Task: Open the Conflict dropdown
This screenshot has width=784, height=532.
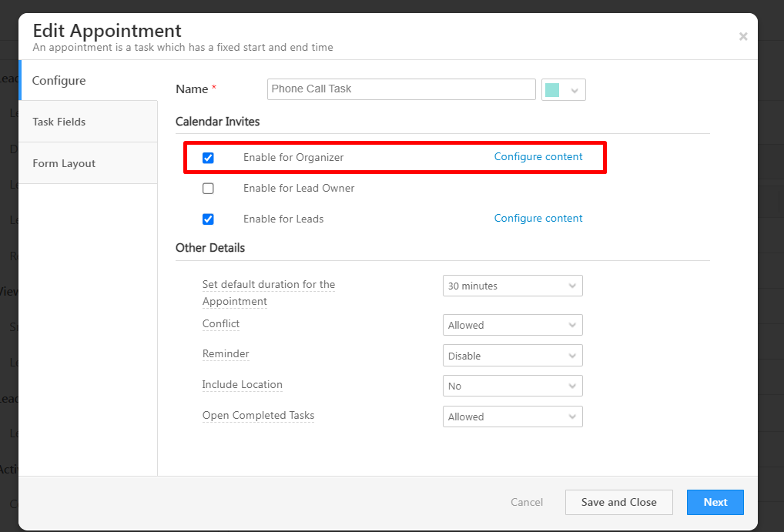Action: [x=512, y=325]
